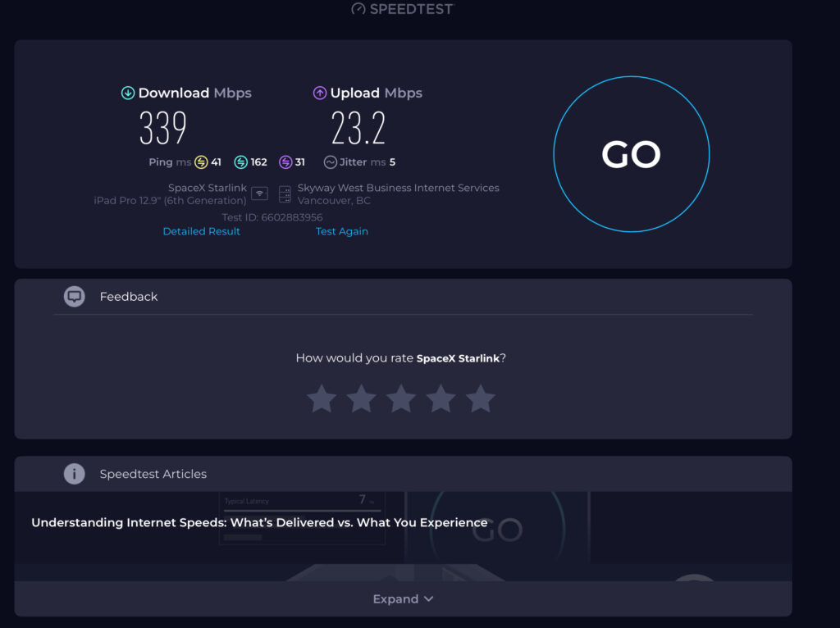The height and width of the screenshot is (628, 840).
Task: Click the iPad Pro 12.9" device label
Action: 170,201
